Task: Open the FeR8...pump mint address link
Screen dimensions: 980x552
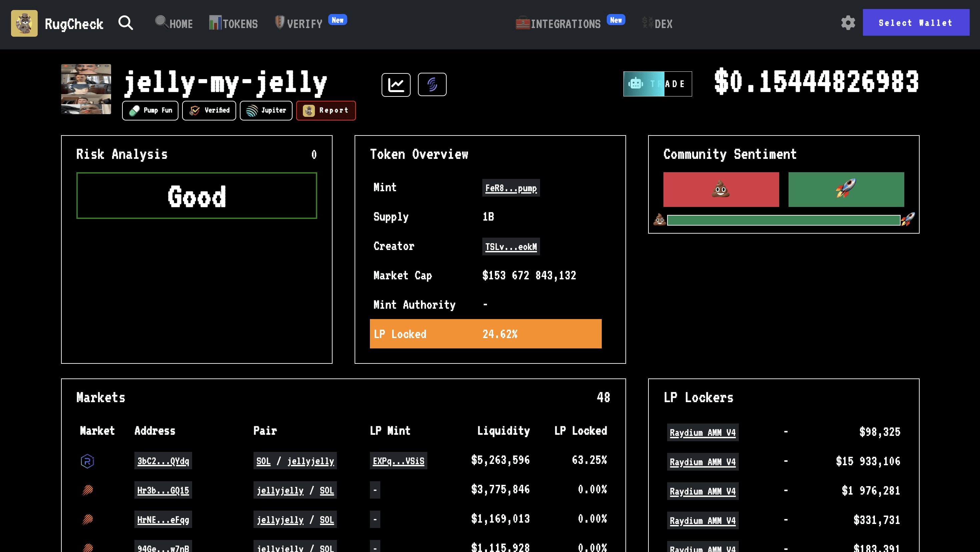Action: pos(511,188)
